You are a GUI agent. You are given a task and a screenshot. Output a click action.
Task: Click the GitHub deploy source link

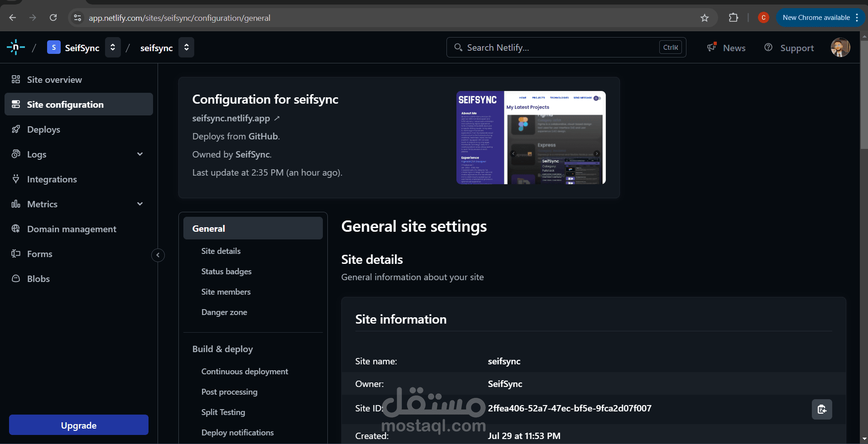(x=263, y=136)
